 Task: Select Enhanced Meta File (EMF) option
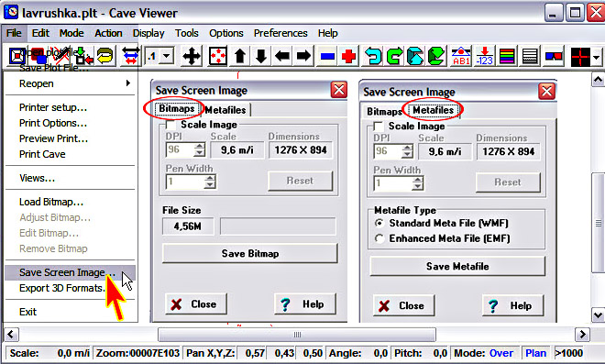tap(379, 238)
